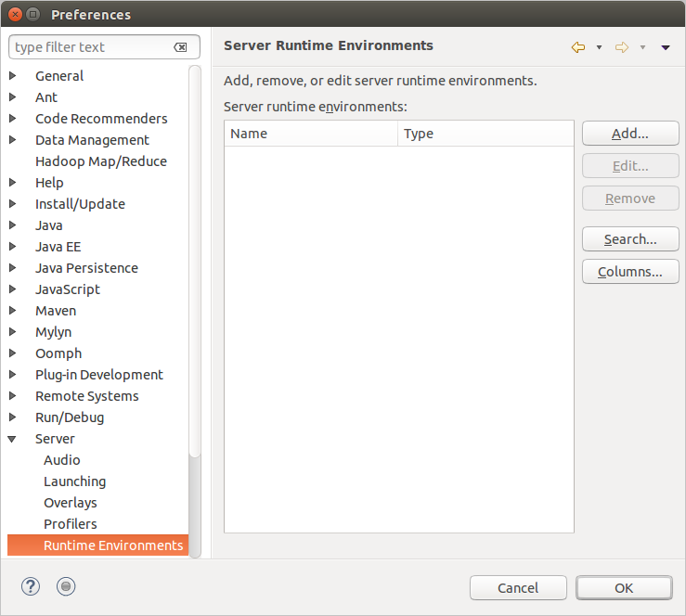
Task: Expand the General tree node
Action: (x=13, y=76)
